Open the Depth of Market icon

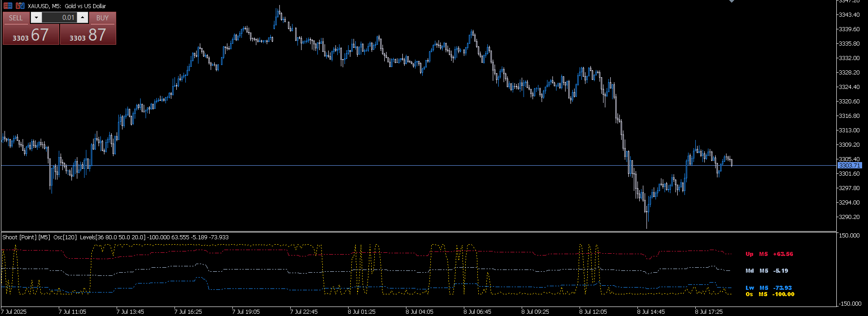[x=20, y=6]
